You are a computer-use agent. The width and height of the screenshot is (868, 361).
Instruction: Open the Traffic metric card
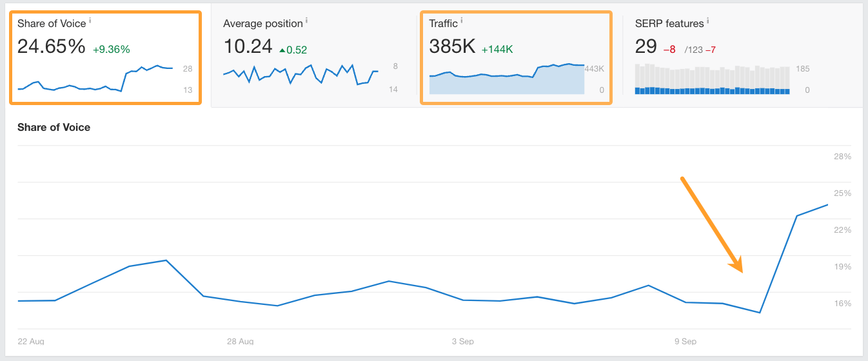(516, 57)
